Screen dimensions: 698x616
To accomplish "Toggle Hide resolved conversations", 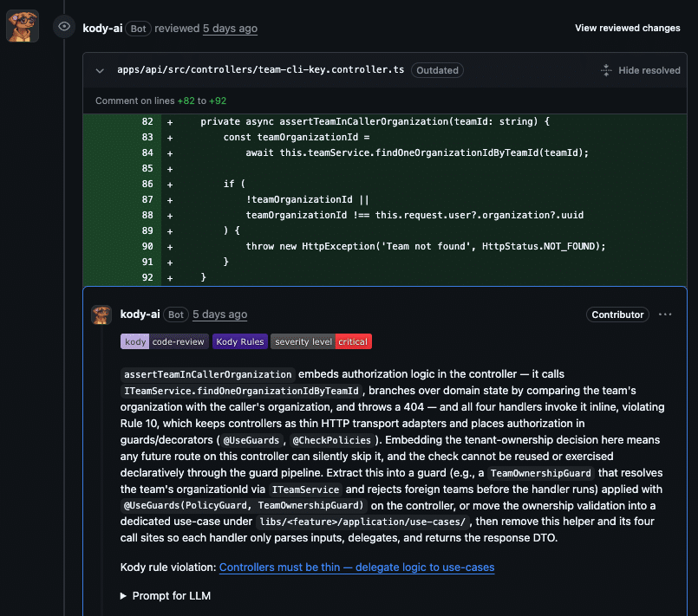I will [x=649, y=70].
